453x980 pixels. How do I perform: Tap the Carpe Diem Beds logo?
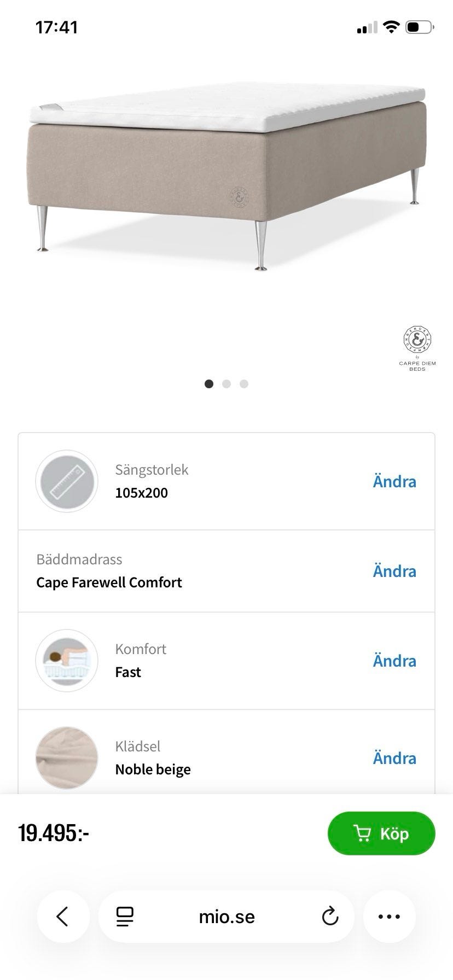point(417,348)
